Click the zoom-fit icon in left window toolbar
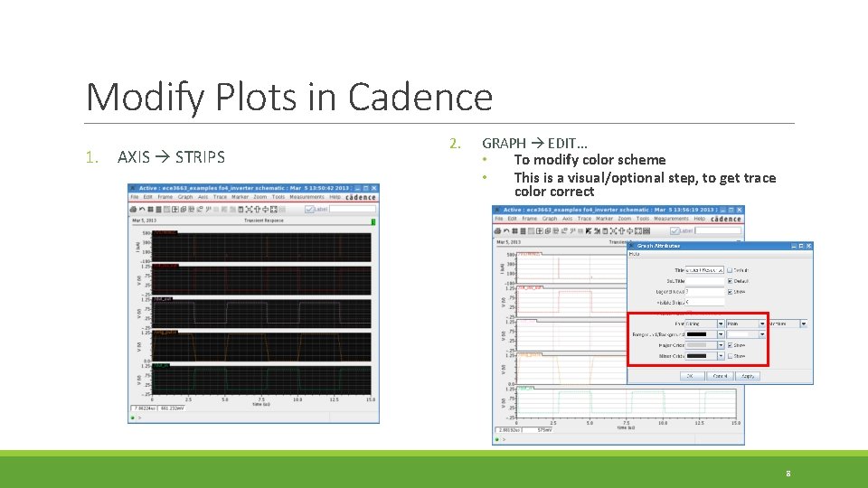 (249, 209)
